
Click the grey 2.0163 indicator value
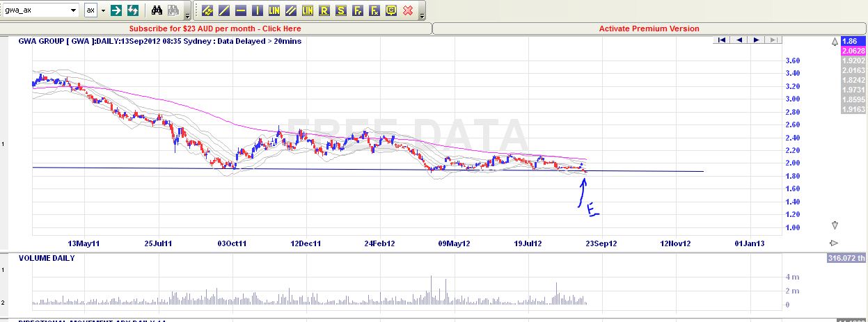click(x=853, y=70)
